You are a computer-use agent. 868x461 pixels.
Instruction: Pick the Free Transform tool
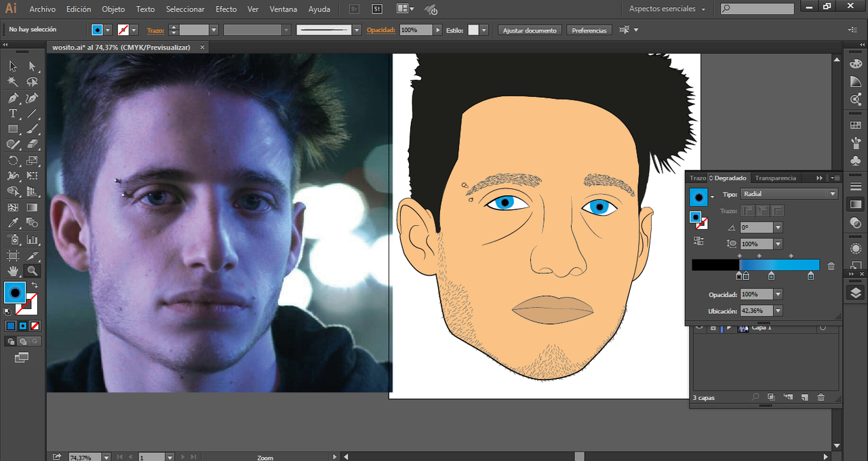[x=32, y=176]
